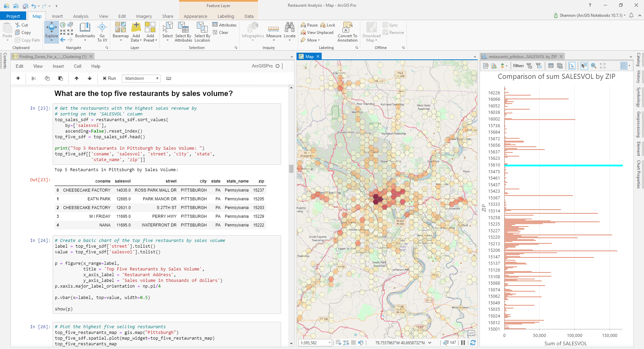Open the Markdown cell type dropdown
Viewport: 644px width, 349px height.
tap(141, 79)
